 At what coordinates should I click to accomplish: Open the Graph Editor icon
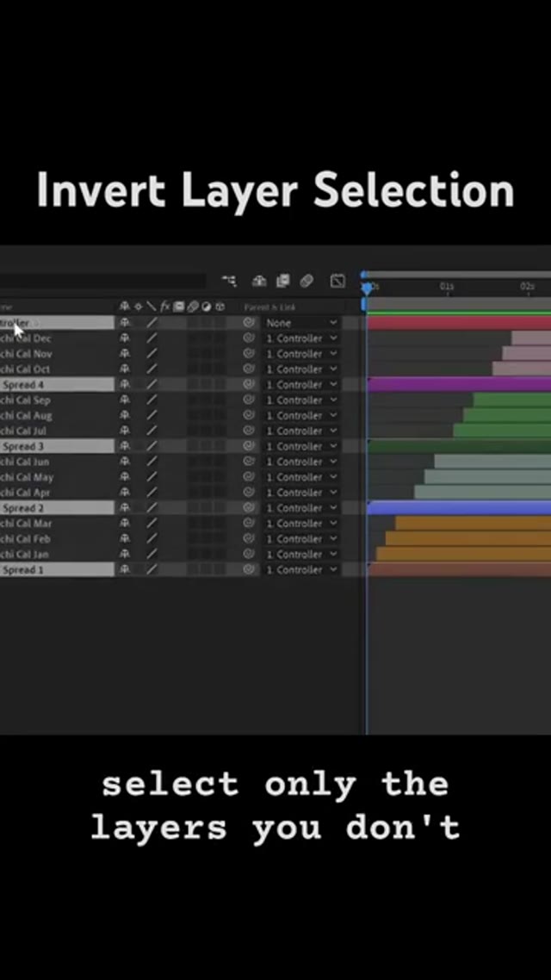pyautogui.click(x=337, y=281)
